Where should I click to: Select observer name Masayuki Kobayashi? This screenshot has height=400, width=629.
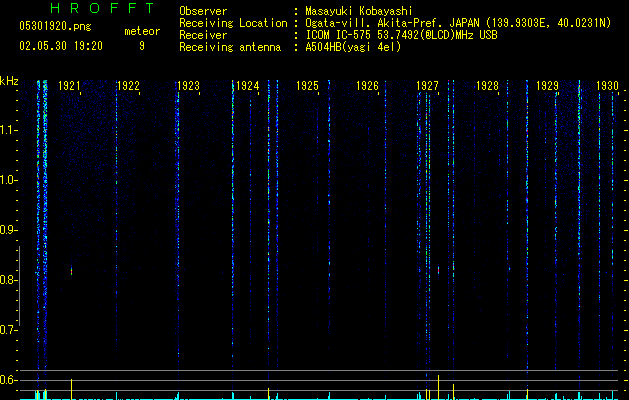(359, 11)
